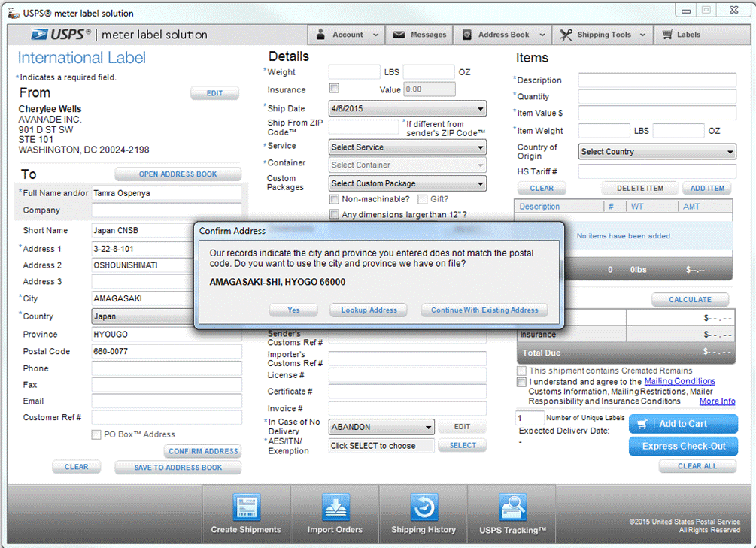Click the To section CLEAR button

click(x=76, y=467)
